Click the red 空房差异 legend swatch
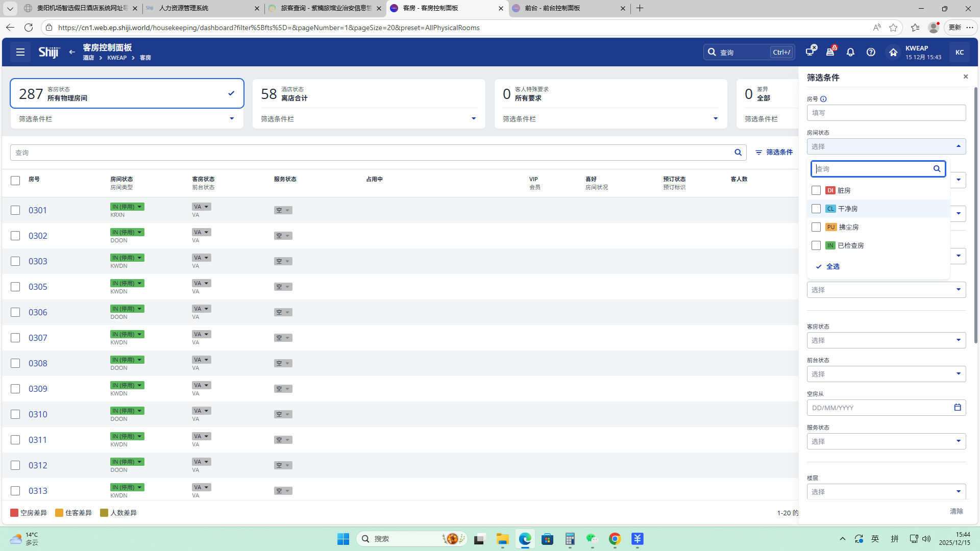The height and width of the screenshot is (551, 980). pyautogui.click(x=14, y=513)
